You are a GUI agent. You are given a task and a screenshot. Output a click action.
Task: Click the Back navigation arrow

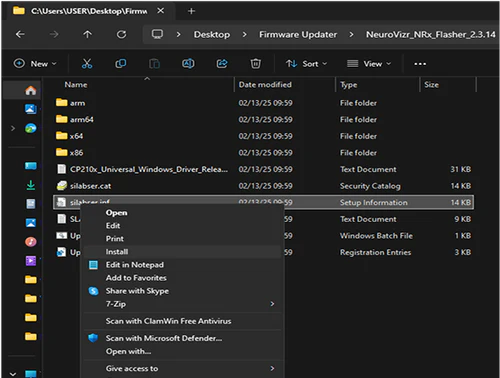pos(20,34)
